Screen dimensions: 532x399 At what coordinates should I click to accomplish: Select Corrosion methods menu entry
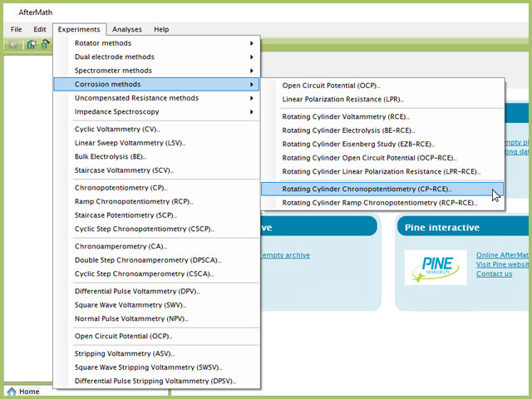pos(156,84)
